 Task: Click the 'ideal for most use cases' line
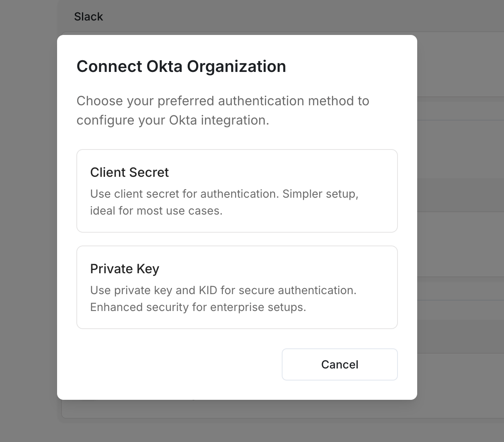click(156, 211)
